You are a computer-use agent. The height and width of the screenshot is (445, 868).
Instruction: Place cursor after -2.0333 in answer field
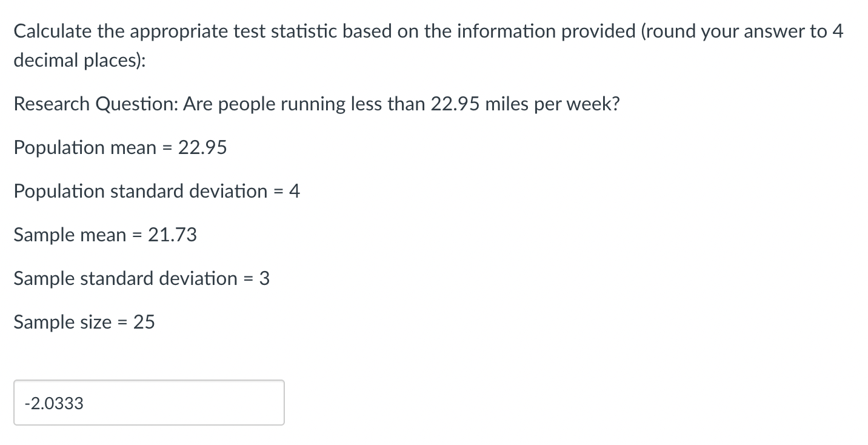pyautogui.click(x=85, y=403)
